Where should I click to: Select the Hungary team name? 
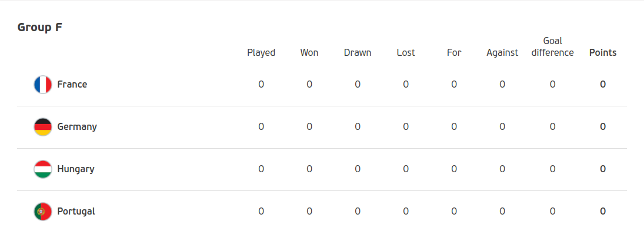(76, 169)
